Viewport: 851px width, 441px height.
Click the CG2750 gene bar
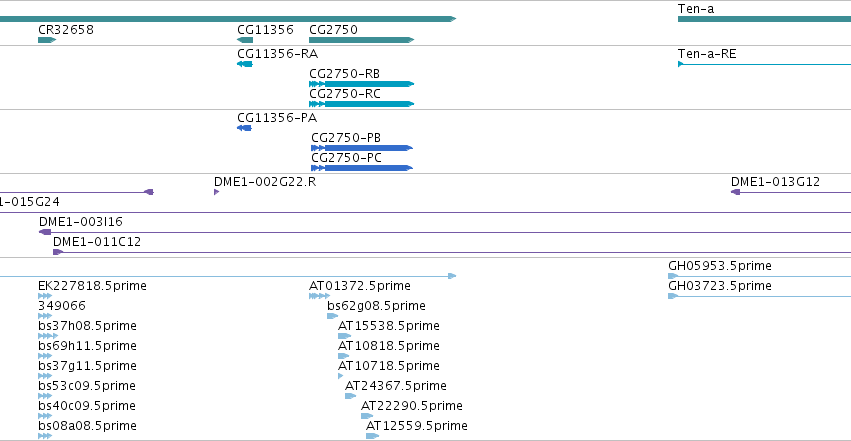click(x=361, y=40)
